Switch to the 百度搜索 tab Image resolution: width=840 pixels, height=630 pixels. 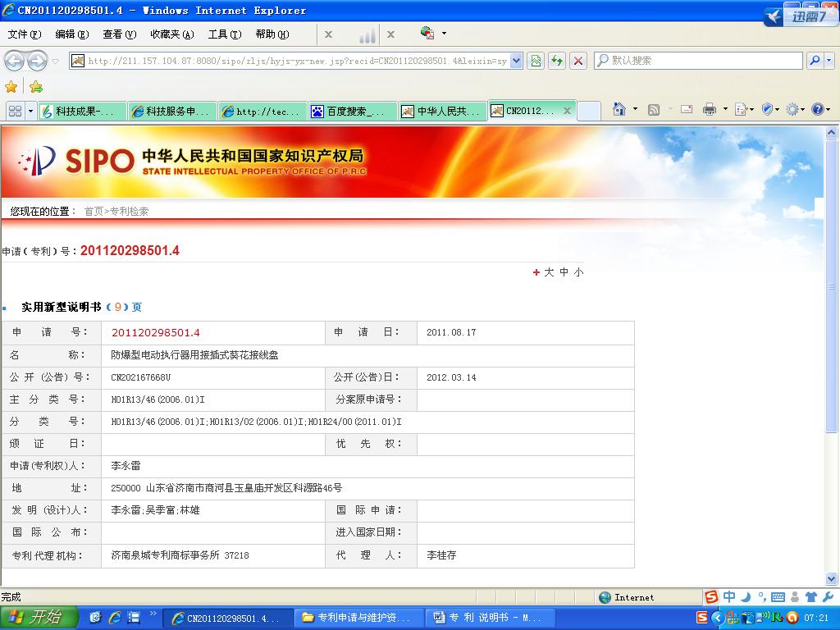pyautogui.click(x=353, y=112)
